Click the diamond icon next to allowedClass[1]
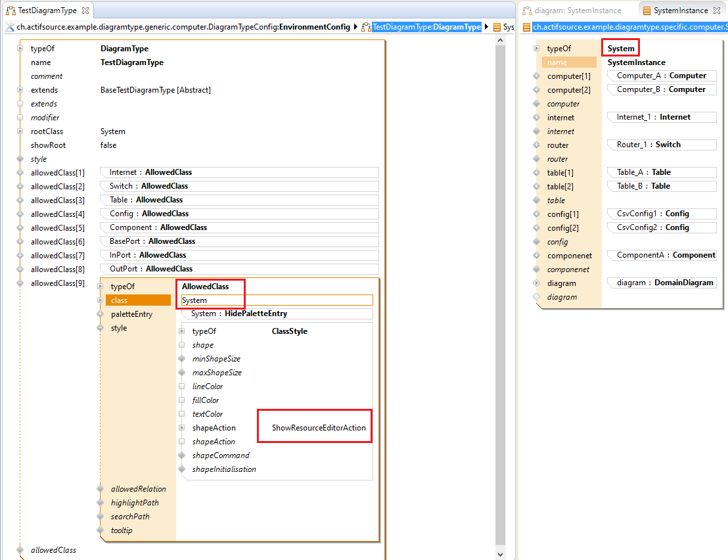Viewport: 728px width, 560px height. 20,173
